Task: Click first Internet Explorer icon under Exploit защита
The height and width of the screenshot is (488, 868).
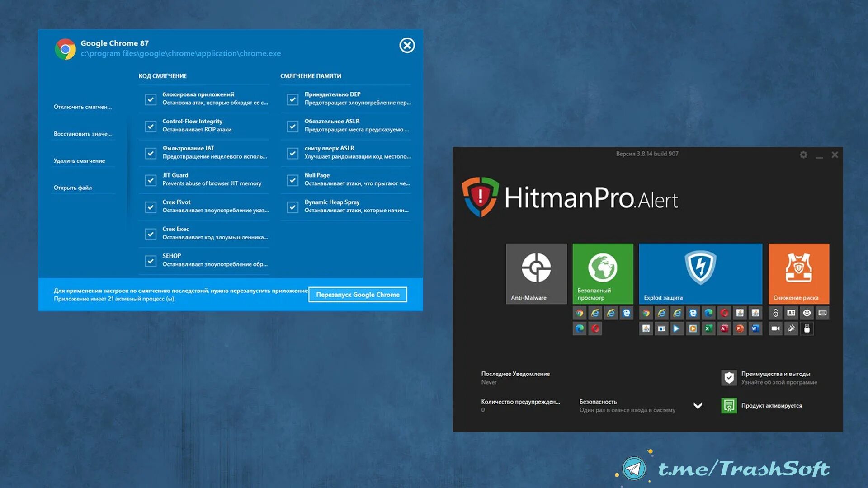Action: coord(661,313)
